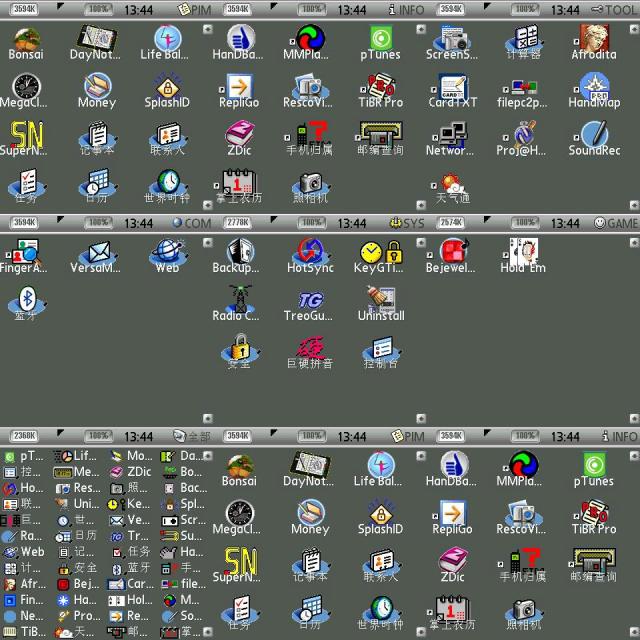Launch VersaM... mail in COM panel
The image size is (640, 640).
[x=96, y=256]
